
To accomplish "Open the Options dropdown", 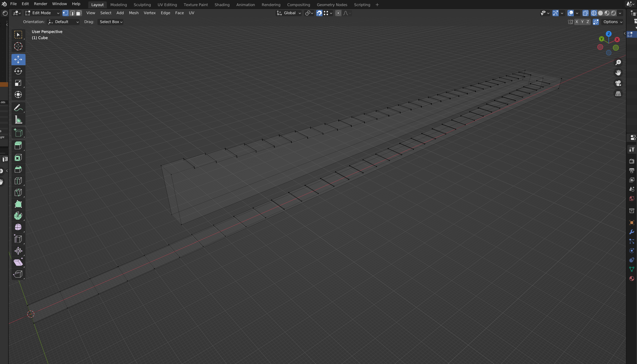I will [612, 22].
